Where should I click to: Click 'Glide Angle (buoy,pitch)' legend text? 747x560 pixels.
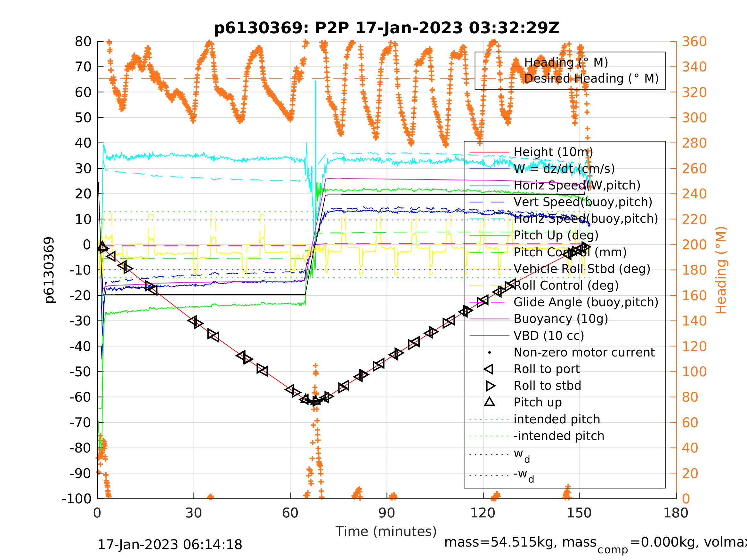(586, 302)
